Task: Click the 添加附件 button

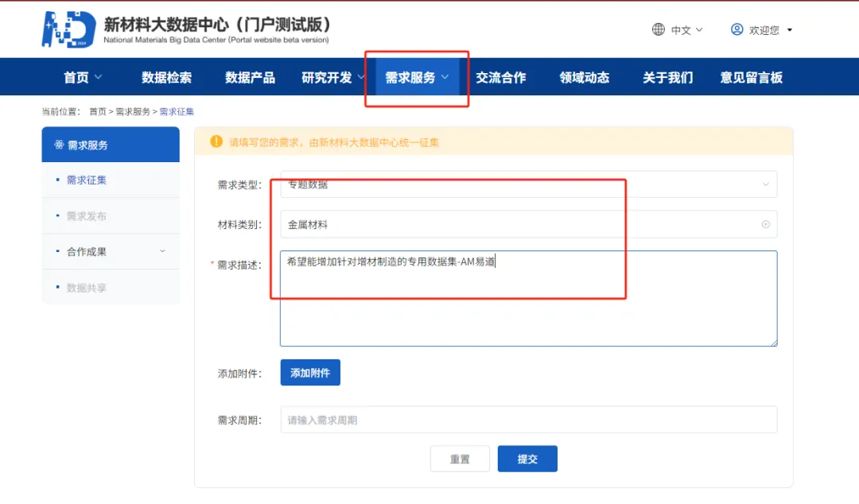Action: click(310, 373)
